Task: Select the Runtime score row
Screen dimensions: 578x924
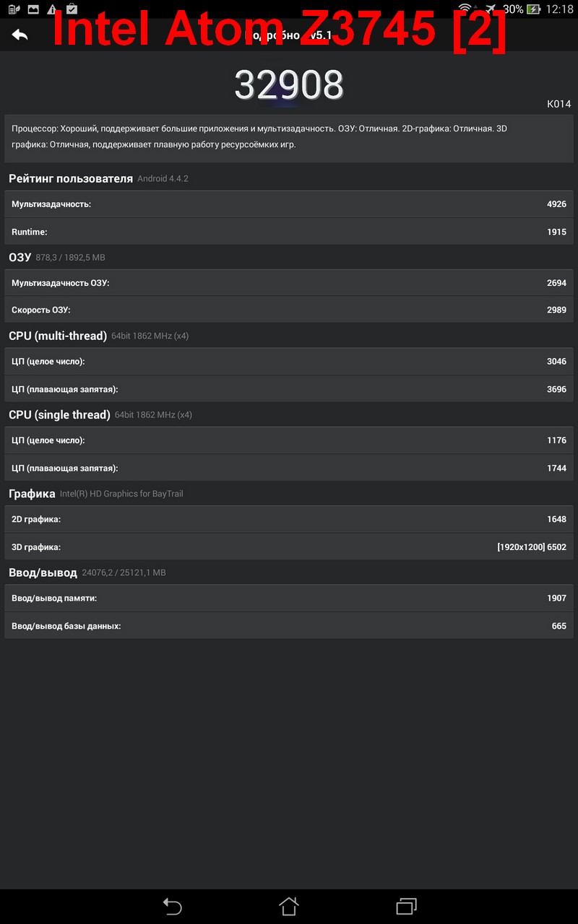Action: (289, 232)
